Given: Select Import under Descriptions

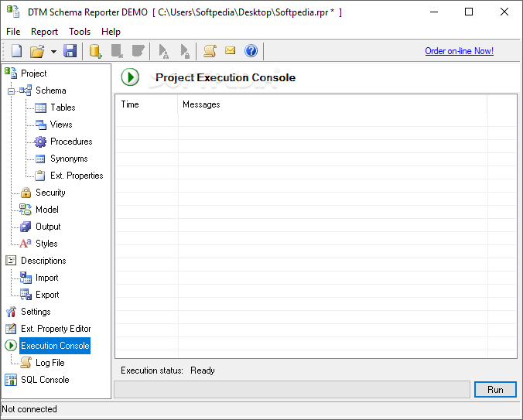Looking at the screenshot, I should [x=46, y=278].
